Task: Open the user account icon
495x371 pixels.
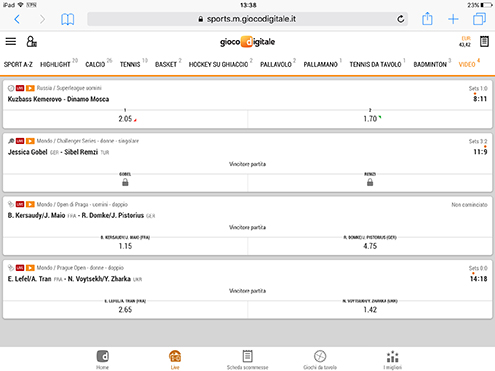Action: pyautogui.click(x=32, y=41)
